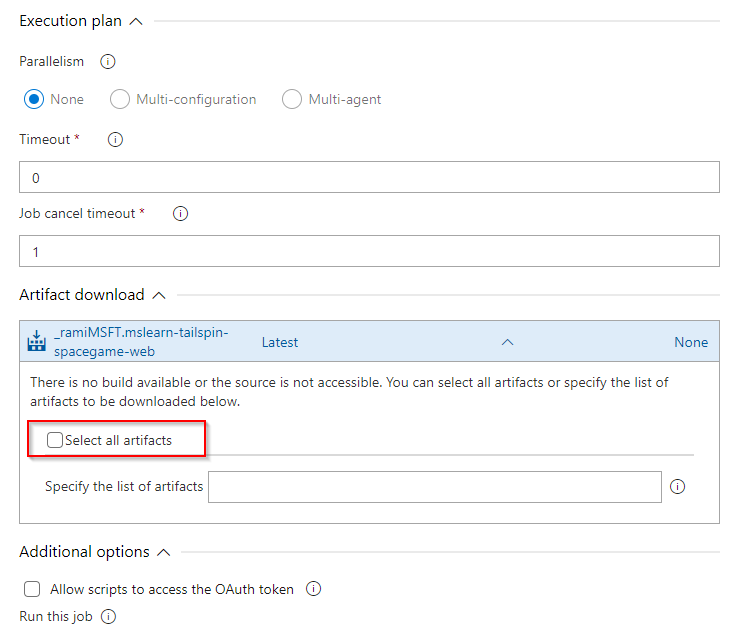
Task: Open the OAuth token info icon
Action: (x=314, y=589)
